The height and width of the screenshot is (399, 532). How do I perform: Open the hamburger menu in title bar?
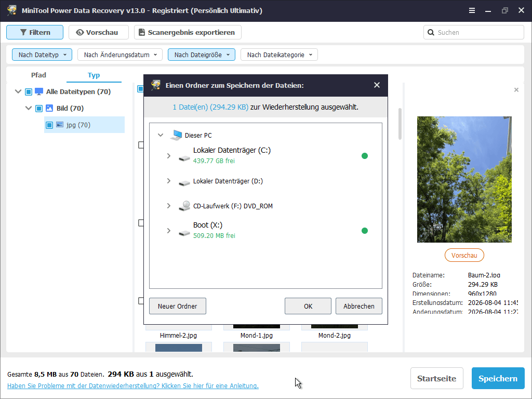tap(472, 10)
